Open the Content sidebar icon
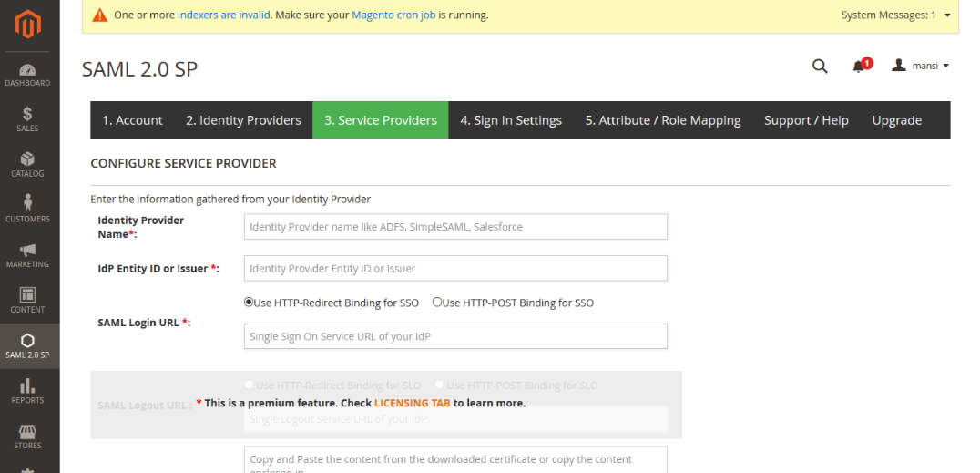 [27, 296]
